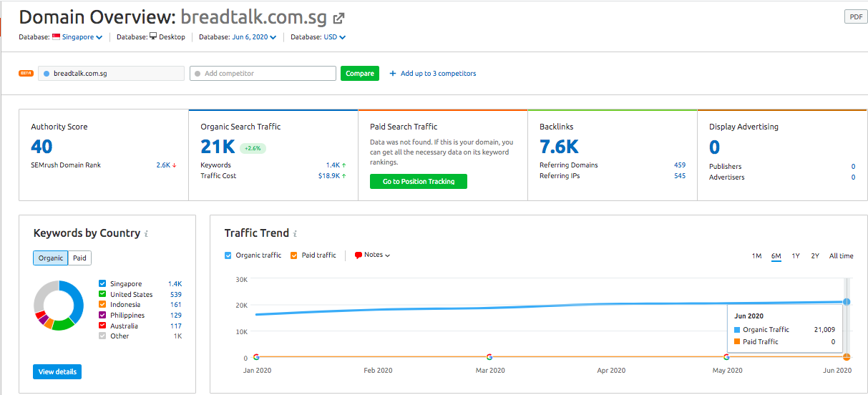Switch to Organic keywords tab

coord(51,258)
